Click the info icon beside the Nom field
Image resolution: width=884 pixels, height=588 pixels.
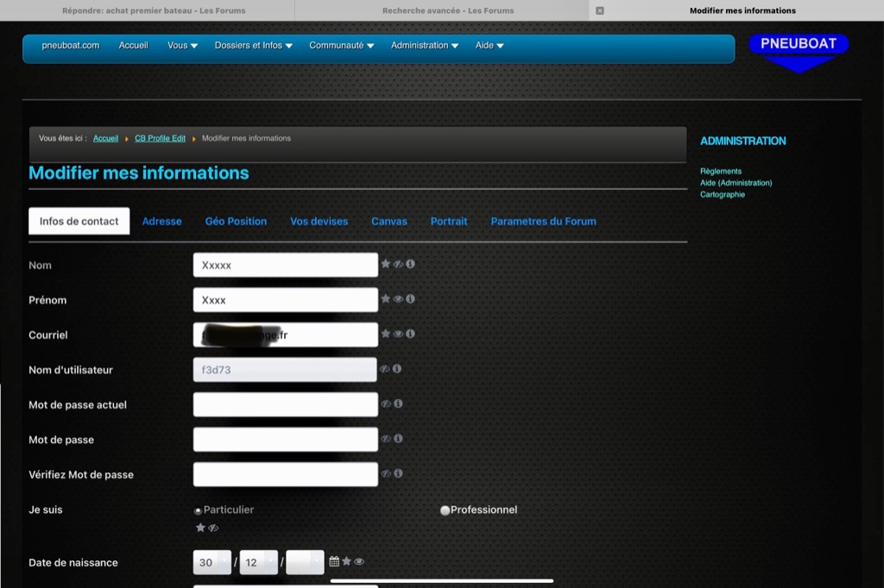tap(410, 264)
